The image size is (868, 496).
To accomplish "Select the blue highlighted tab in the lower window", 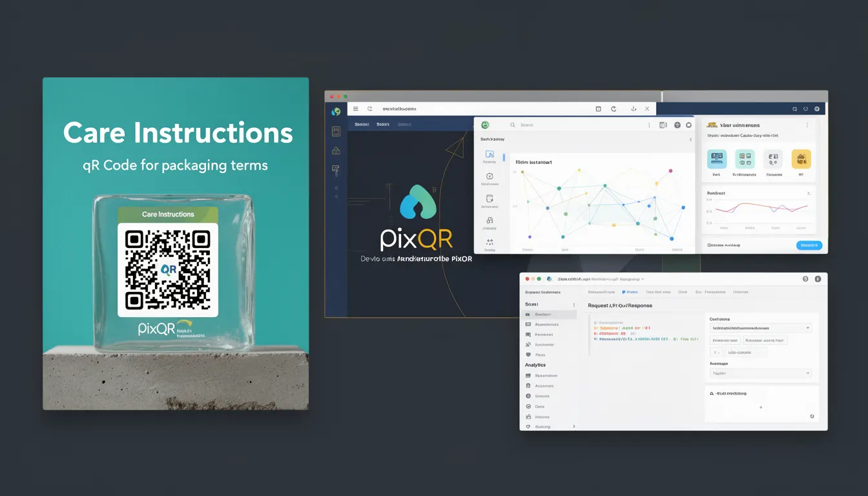I will click(x=630, y=293).
